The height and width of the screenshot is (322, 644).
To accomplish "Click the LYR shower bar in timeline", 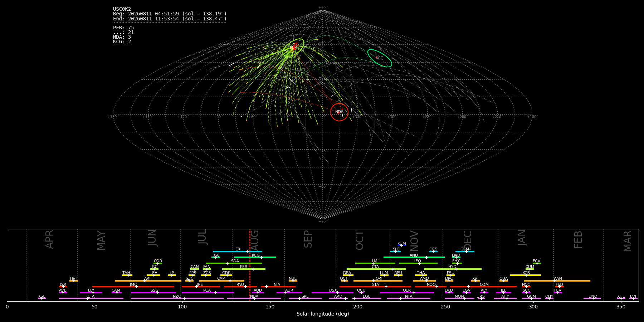I will [x=63, y=287].
